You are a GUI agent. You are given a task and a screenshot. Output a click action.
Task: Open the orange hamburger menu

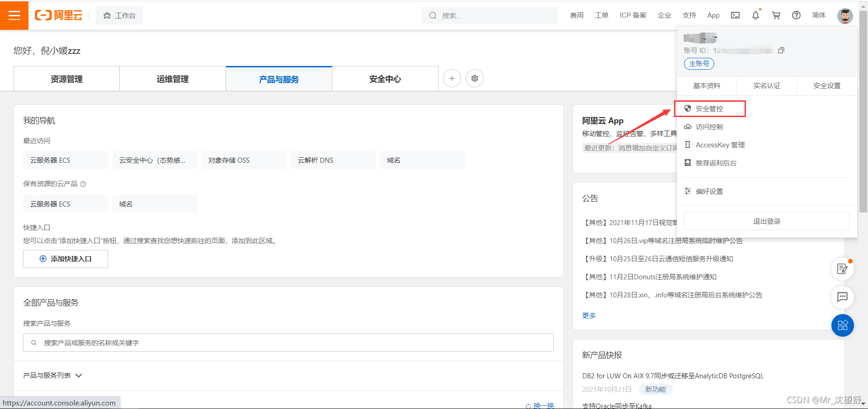point(14,15)
